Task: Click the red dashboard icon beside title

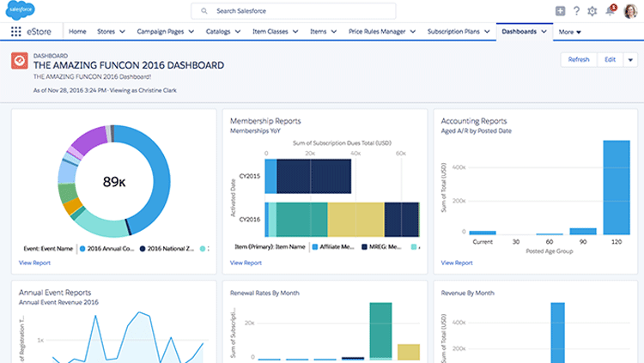Action: [19, 60]
